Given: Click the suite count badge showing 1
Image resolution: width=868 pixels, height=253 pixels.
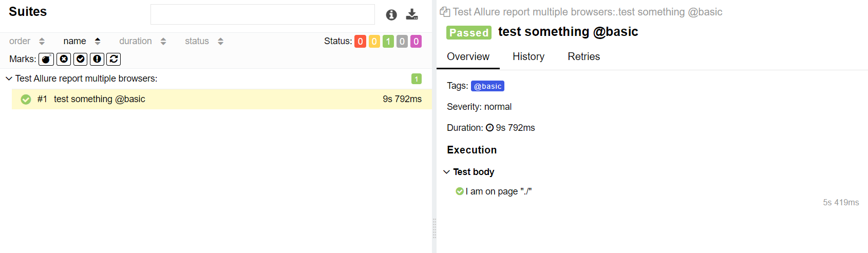Looking at the screenshot, I should click(x=417, y=79).
